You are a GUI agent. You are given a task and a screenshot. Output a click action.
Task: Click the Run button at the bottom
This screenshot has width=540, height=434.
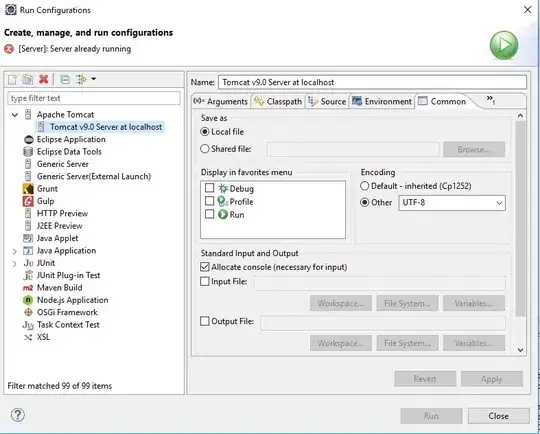click(x=431, y=416)
